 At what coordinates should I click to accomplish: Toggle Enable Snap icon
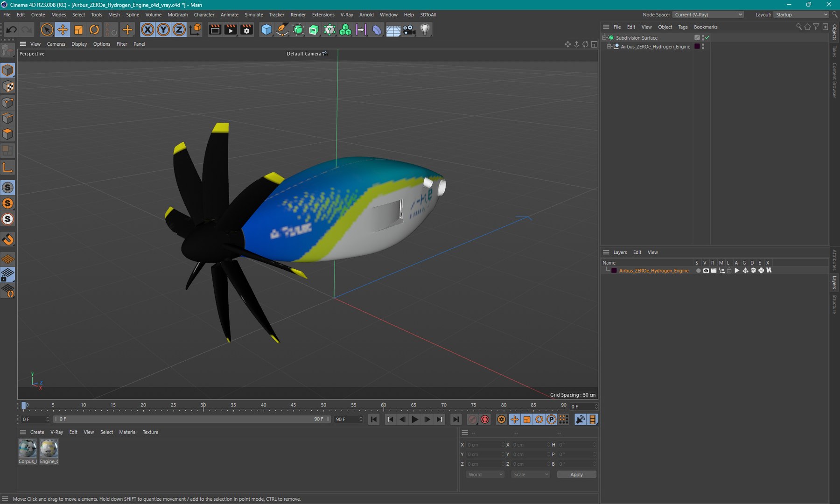tap(8, 240)
